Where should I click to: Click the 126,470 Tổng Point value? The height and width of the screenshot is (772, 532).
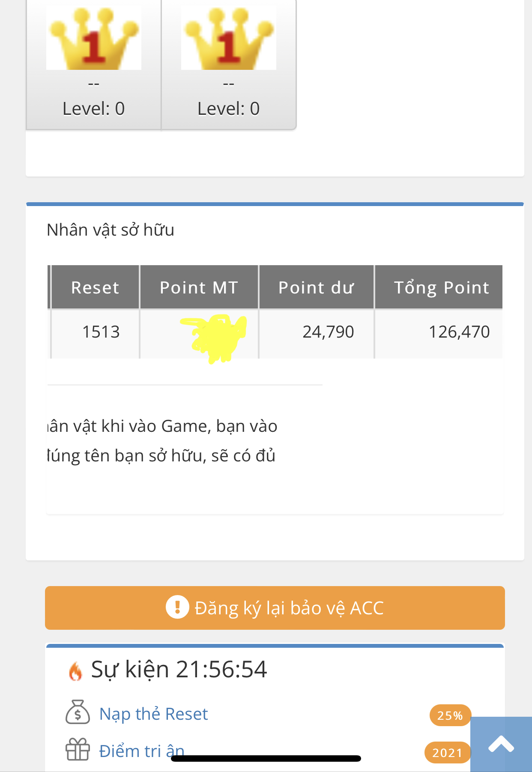(x=459, y=332)
